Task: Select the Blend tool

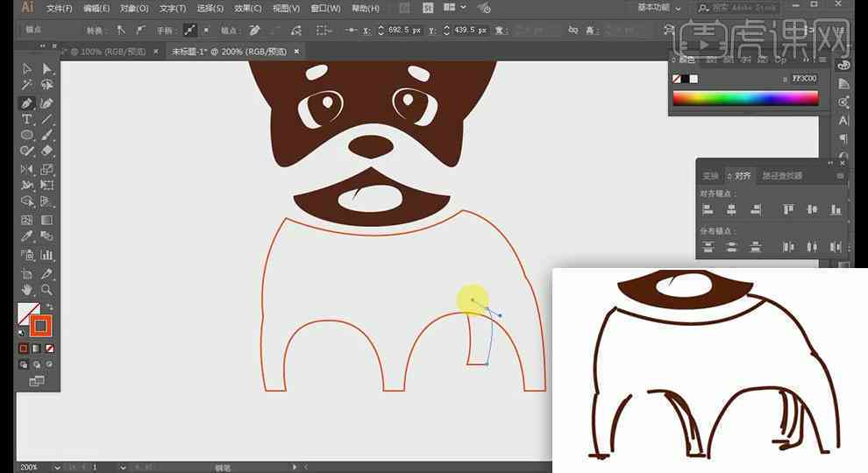Action: [47, 236]
